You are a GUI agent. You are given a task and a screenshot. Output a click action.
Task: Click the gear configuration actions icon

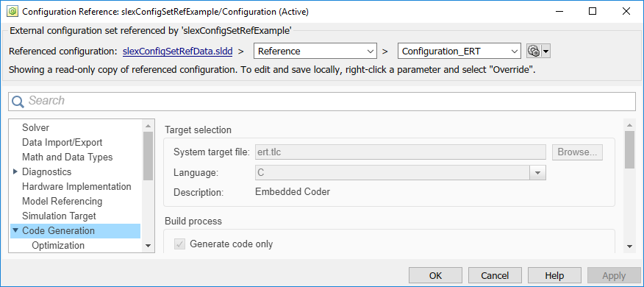[534, 52]
